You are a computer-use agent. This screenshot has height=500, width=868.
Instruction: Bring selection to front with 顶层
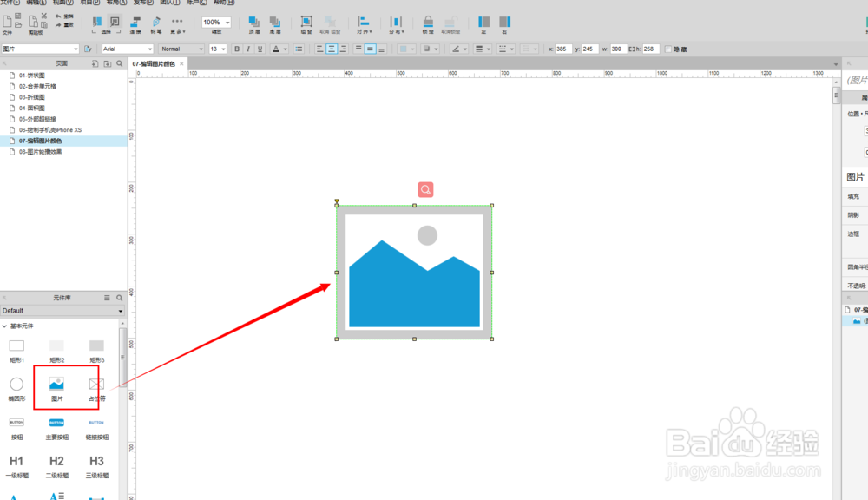tap(254, 24)
